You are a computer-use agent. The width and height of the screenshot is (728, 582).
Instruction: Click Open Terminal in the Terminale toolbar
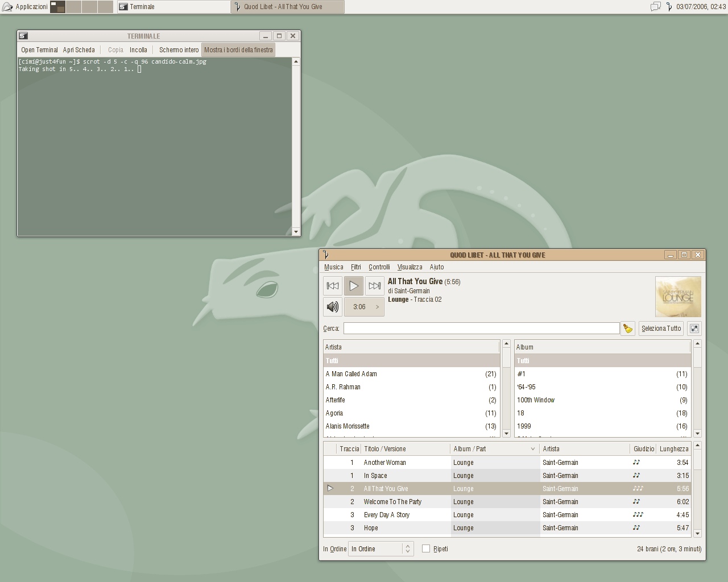tap(39, 50)
